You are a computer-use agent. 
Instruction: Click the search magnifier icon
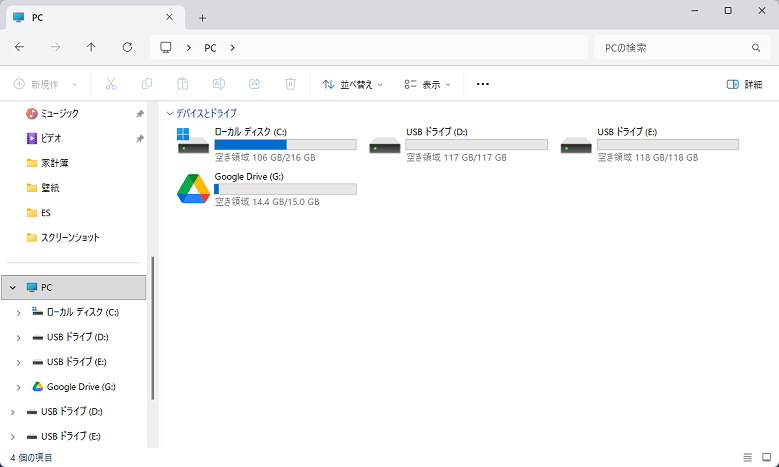756,48
